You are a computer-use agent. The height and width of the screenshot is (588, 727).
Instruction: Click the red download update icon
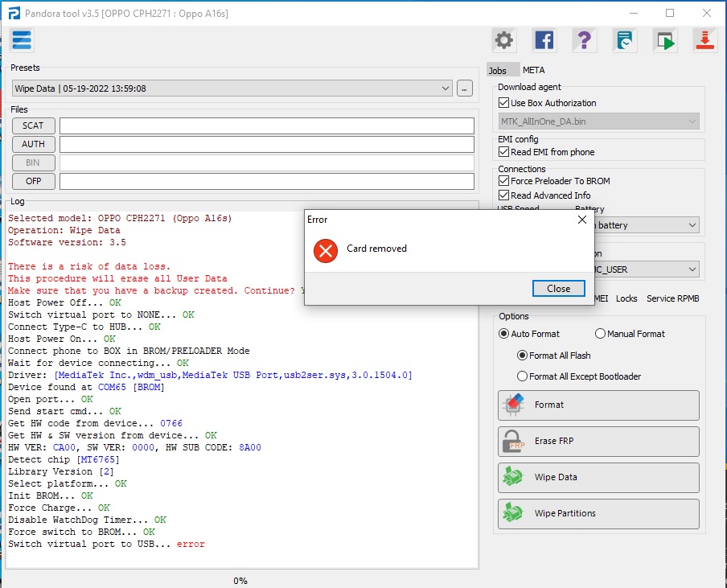[x=704, y=40]
